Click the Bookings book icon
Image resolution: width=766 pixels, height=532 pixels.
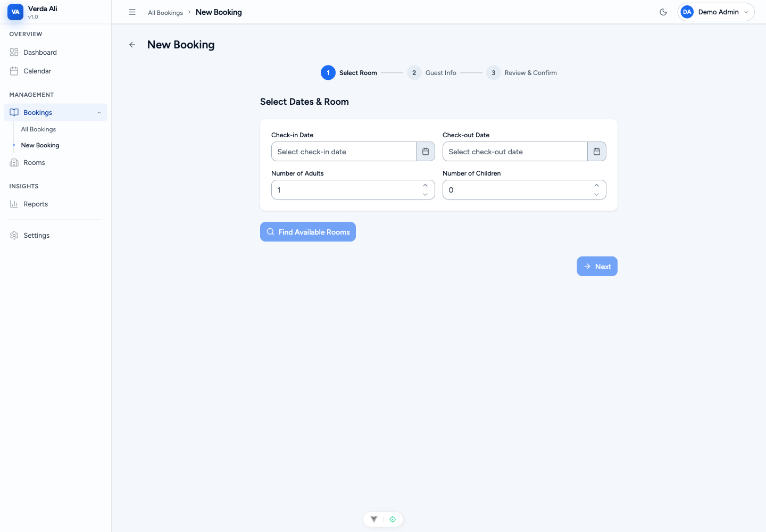click(14, 112)
